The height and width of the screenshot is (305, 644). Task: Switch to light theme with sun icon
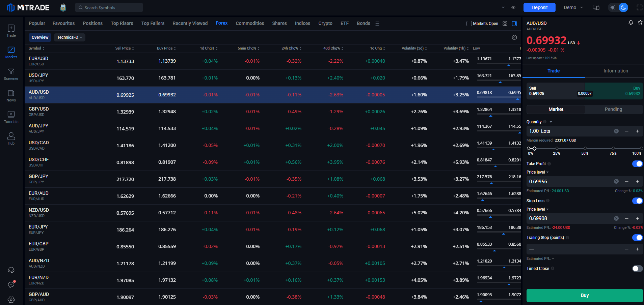[613, 7]
